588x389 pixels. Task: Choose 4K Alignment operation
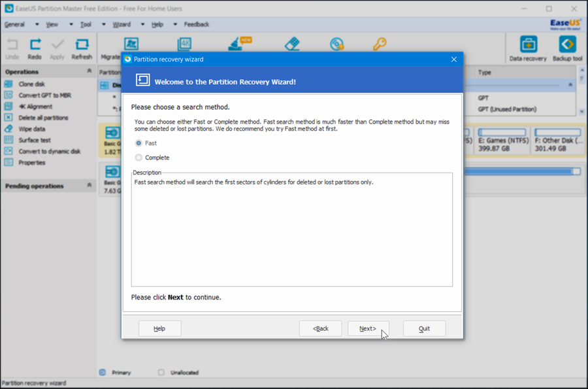point(36,107)
